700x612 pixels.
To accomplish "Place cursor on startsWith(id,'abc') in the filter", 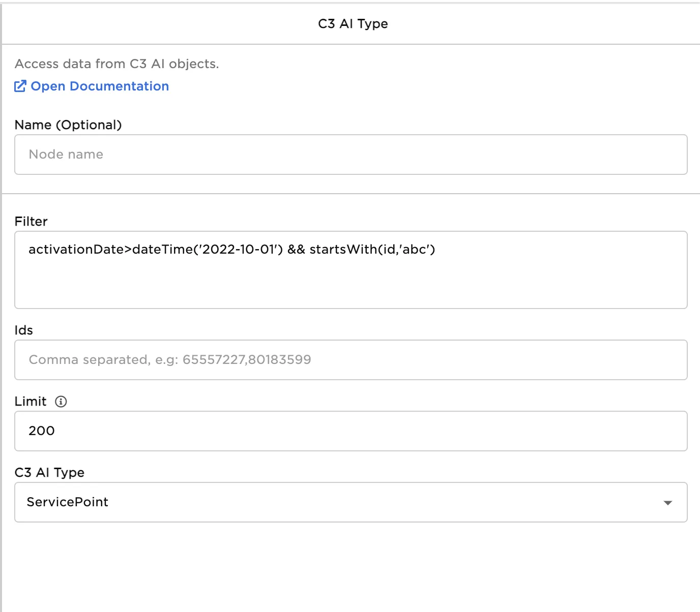I will coord(372,250).
